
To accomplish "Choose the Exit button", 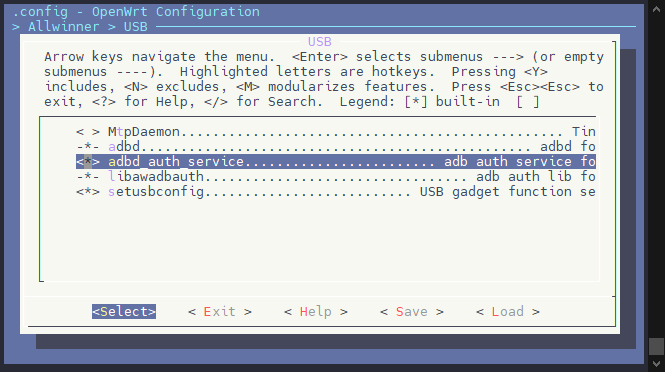I will [x=220, y=312].
